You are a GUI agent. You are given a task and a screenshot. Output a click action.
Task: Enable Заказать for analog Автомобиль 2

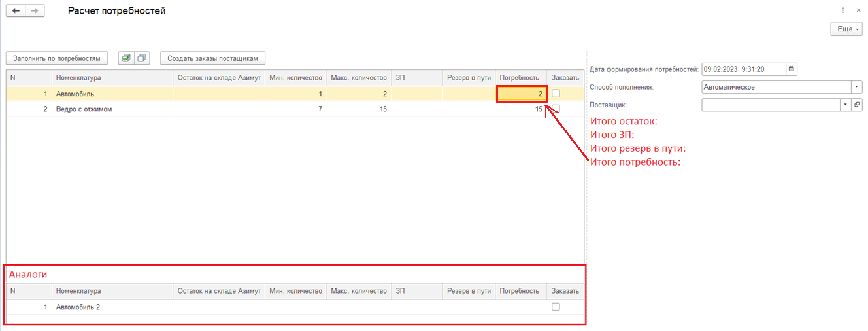(556, 307)
